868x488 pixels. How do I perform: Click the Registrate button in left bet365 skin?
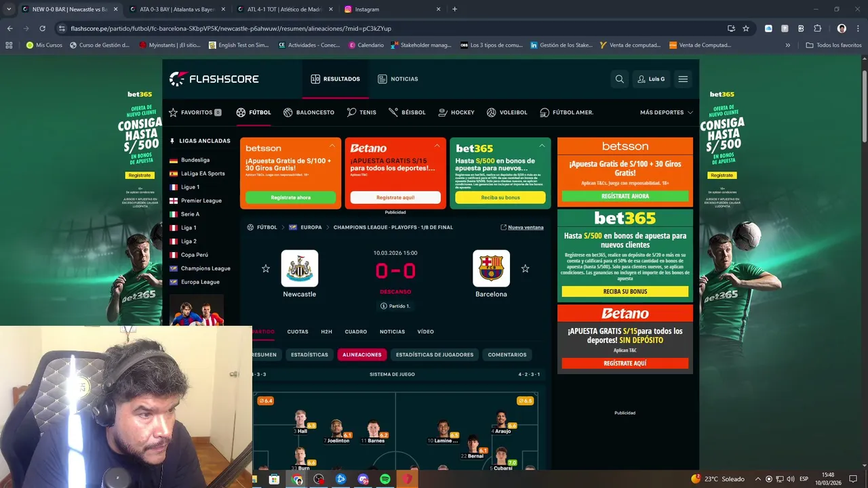(140, 176)
